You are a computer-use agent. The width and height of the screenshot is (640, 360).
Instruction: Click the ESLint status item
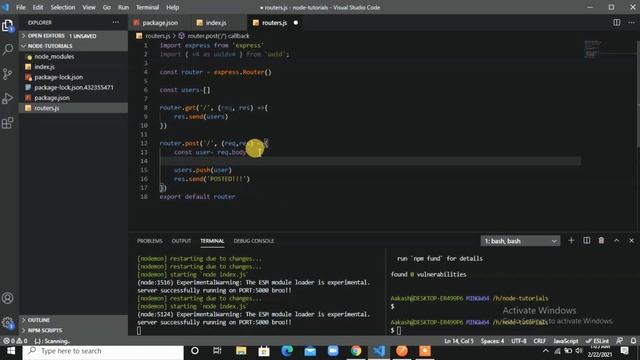pyautogui.click(x=597, y=341)
